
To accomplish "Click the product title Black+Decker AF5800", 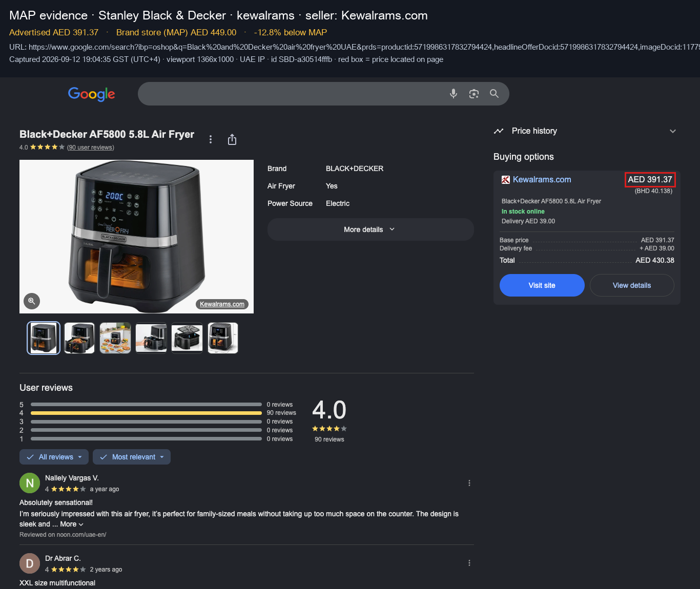I will click(x=107, y=134).
